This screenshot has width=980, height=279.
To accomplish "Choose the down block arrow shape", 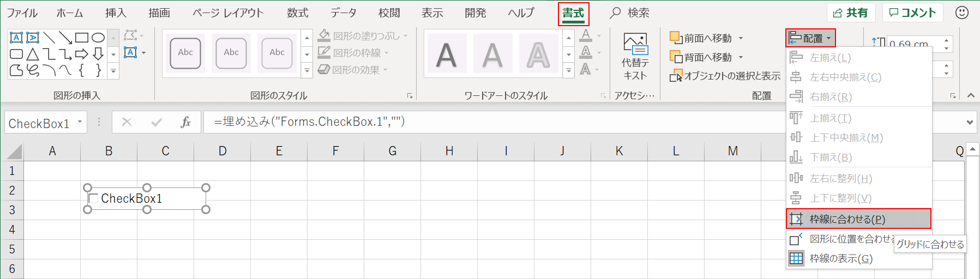I will point(98,54).
